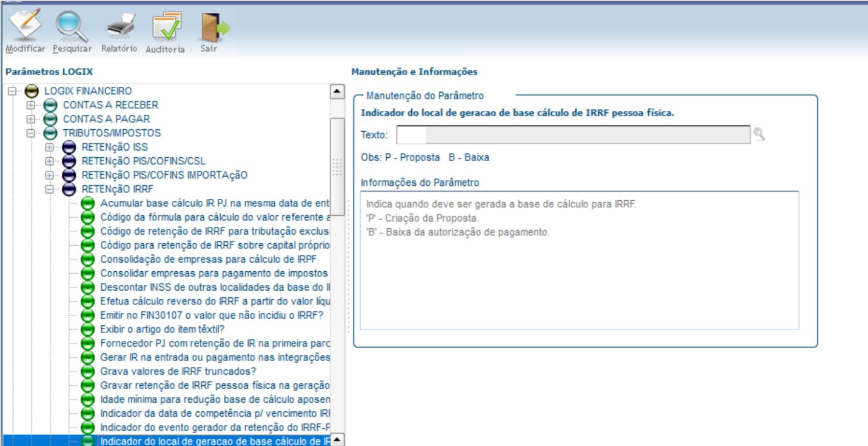868x446 pixels.
Task: Click the TRIBUTOS/IMPOSTOS node icon
Action: click(x=51, y=133)
